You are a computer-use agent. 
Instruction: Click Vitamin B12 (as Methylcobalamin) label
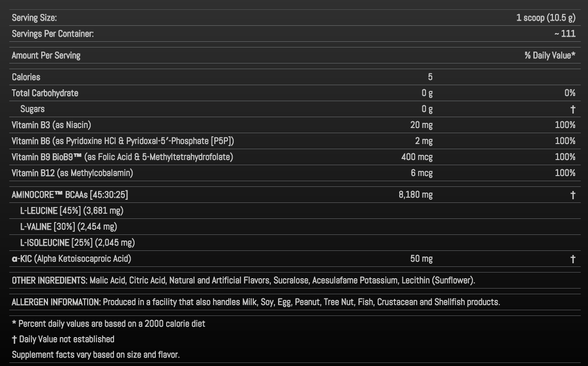72,173
